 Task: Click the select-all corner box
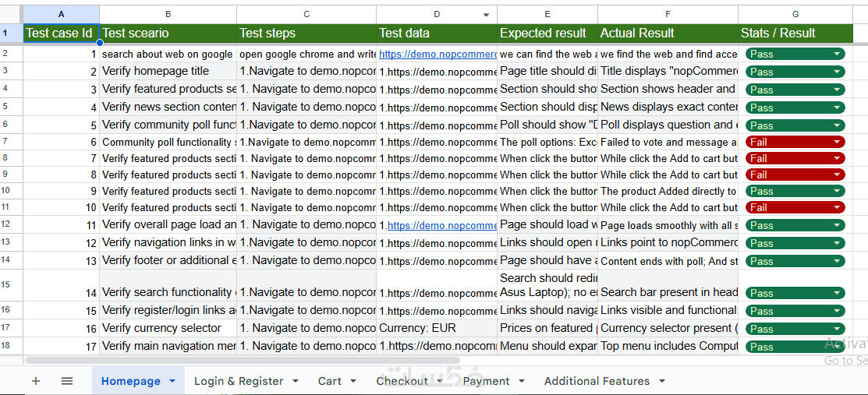click(11, 14)
